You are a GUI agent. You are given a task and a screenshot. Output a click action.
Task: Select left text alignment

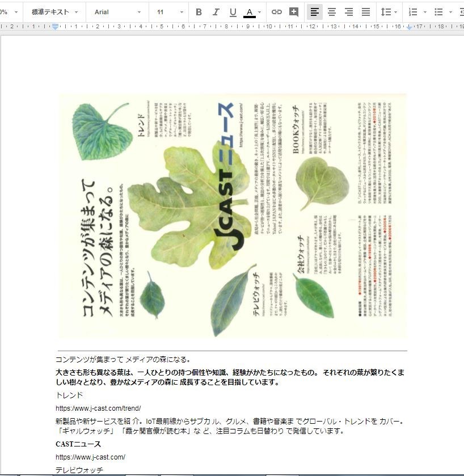(x=315, y=12)
